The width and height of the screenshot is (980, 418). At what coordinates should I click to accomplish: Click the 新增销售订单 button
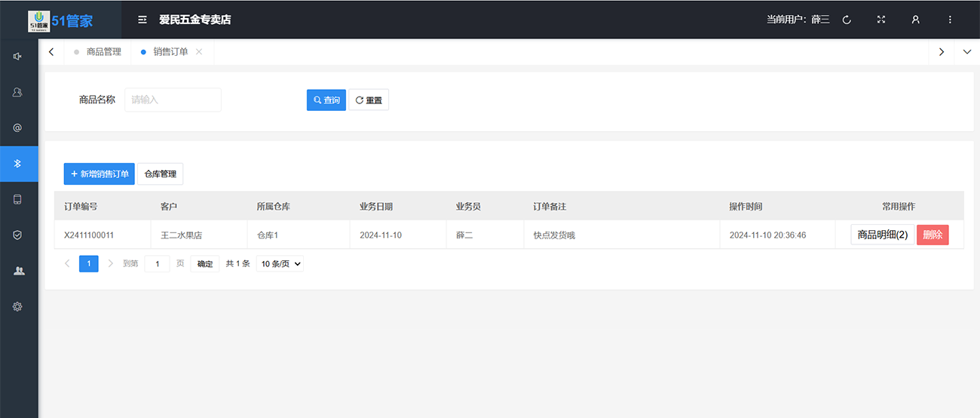(x=99, y=174)
